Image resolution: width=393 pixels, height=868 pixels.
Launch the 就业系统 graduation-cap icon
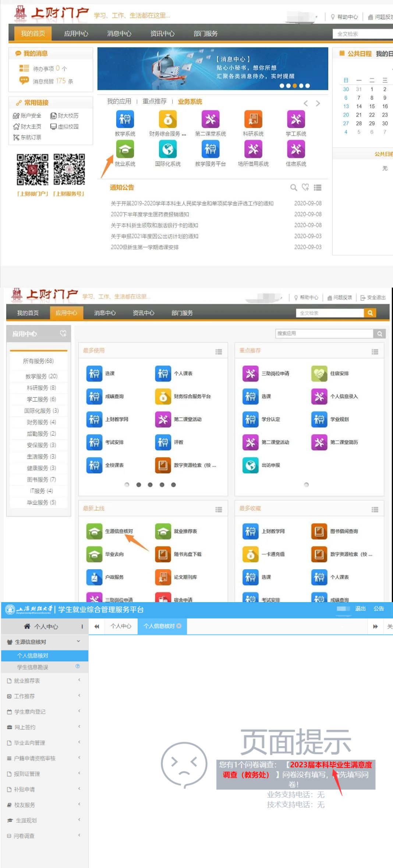pyautogui.click(x=125, y=149)
